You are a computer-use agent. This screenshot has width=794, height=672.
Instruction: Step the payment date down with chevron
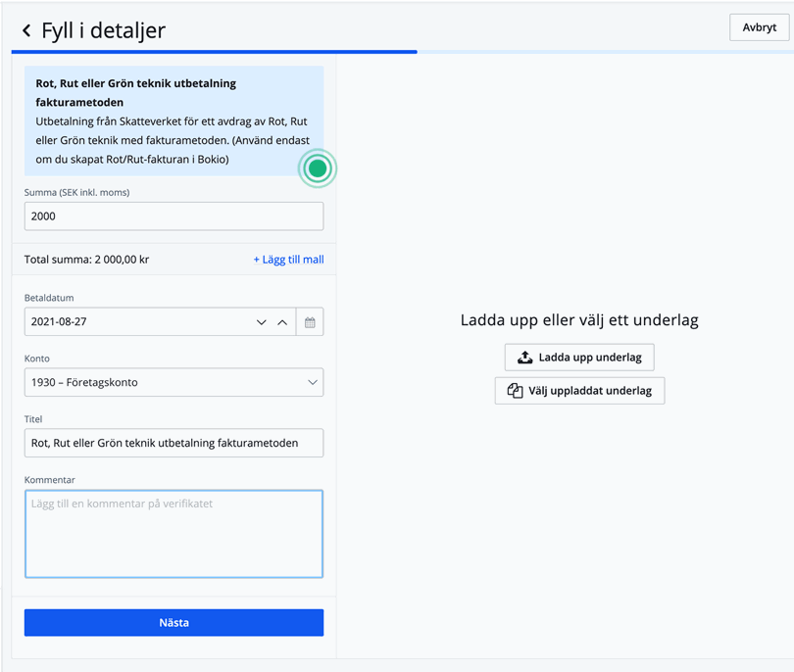(x=262, y=322)
